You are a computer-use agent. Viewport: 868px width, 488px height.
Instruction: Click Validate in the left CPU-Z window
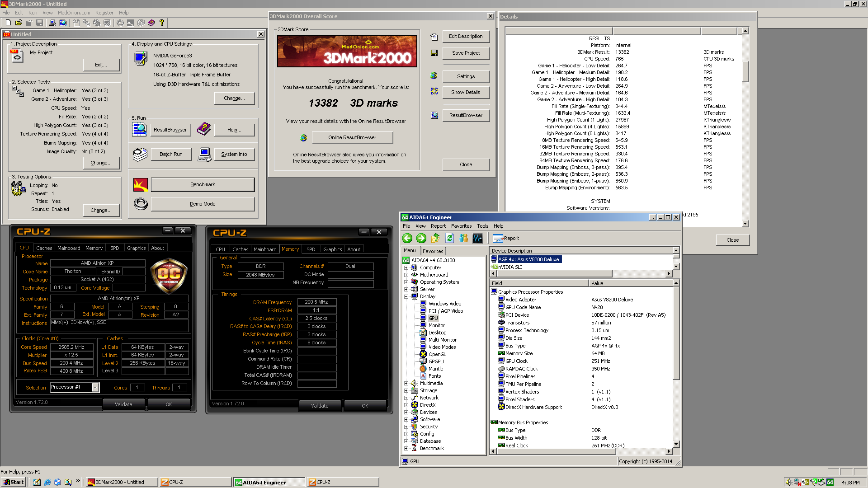click(x=123, y=404)
